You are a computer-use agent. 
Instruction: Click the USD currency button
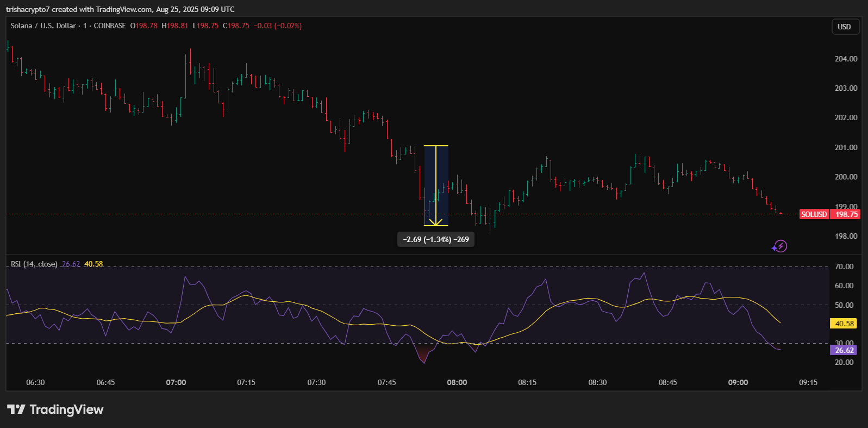[846, 27]
